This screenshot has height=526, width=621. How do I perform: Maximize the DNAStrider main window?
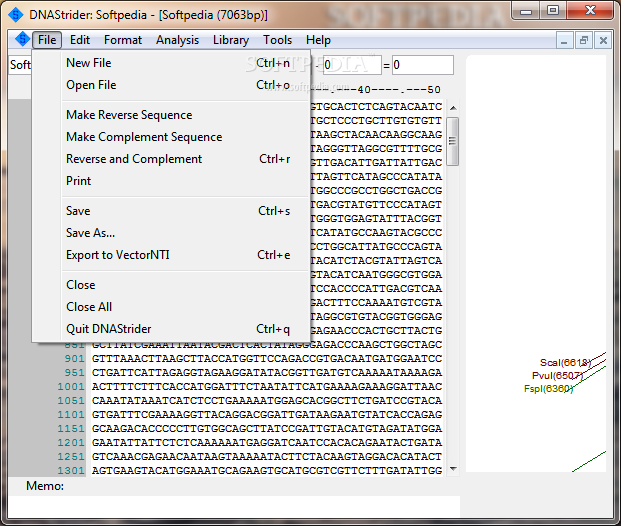(553, 11)
